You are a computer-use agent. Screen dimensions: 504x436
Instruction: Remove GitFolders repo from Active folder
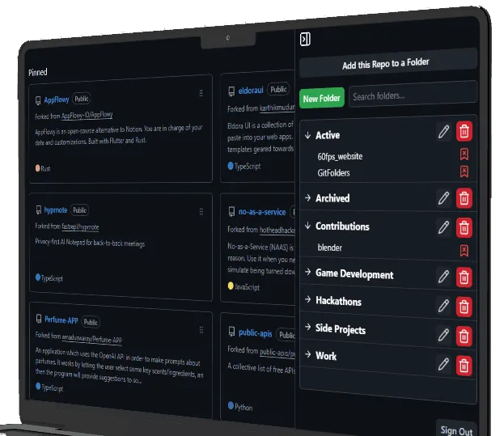click(x=464, y=171)
